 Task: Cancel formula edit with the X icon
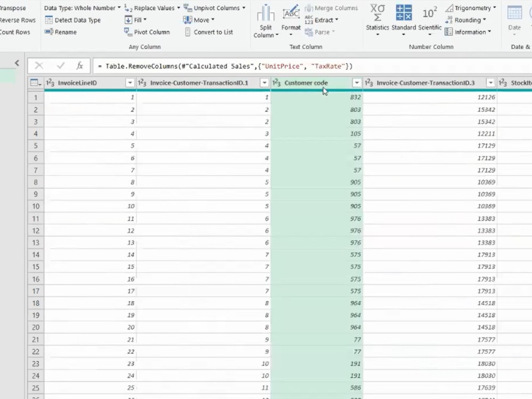[x=39, y=65]
